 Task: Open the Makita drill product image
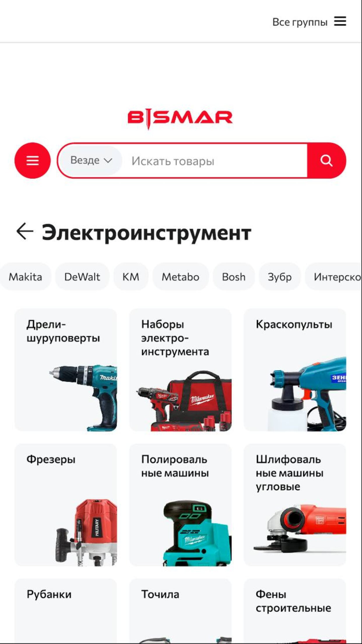[83, 397]
